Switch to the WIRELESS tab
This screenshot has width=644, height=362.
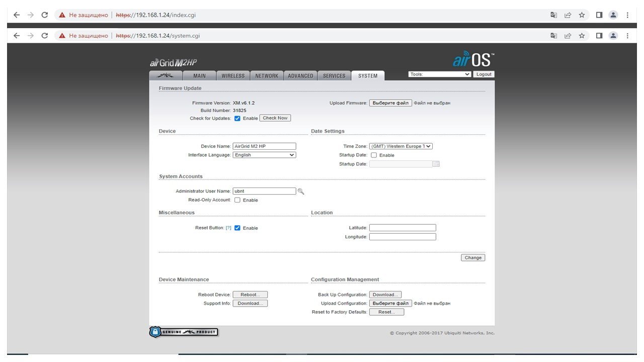coord(233,76)
